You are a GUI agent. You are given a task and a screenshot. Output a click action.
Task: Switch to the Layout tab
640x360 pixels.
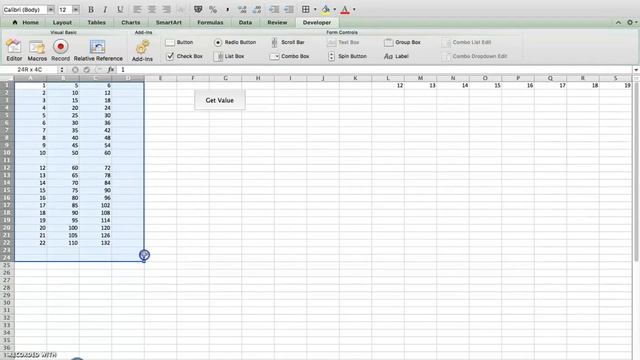pos(62,22)
